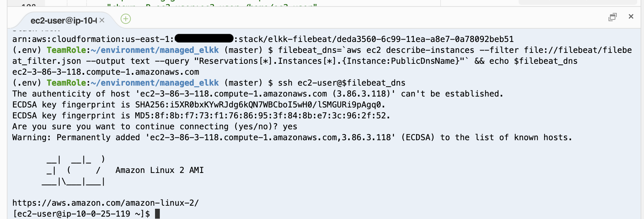Click the standalone ec2-3-86-3-118.compute-1.amazonaws.com output line
The width and height of the screenshot is (644, 219).
(x=106, y=72)
